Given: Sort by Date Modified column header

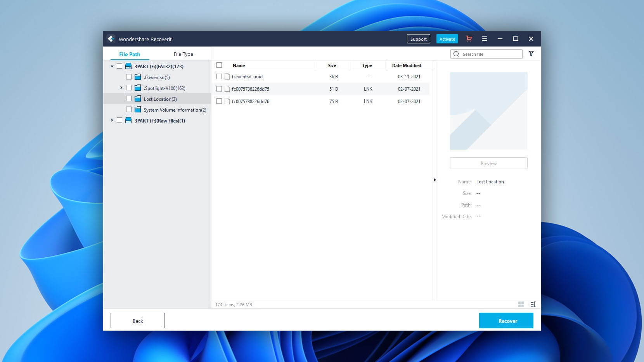Looking at the screenshot, I should coord(407,66).
